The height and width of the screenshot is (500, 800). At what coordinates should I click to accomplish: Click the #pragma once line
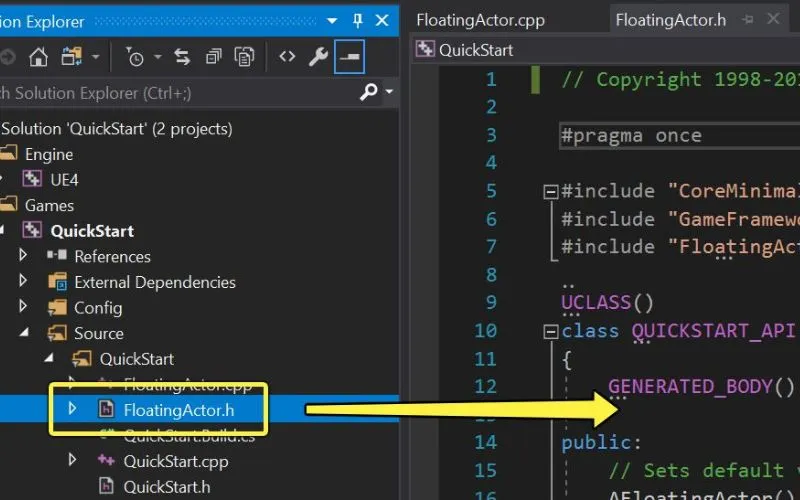click(631, 136)
